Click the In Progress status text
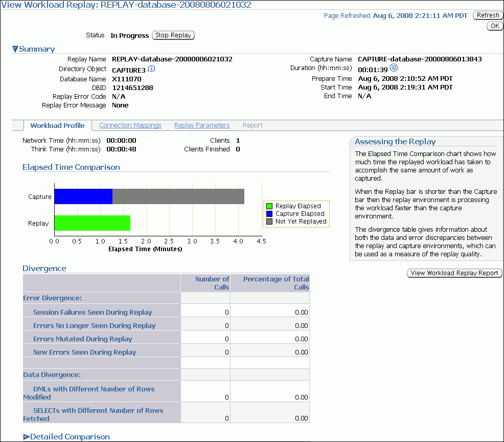 point(129,35)
